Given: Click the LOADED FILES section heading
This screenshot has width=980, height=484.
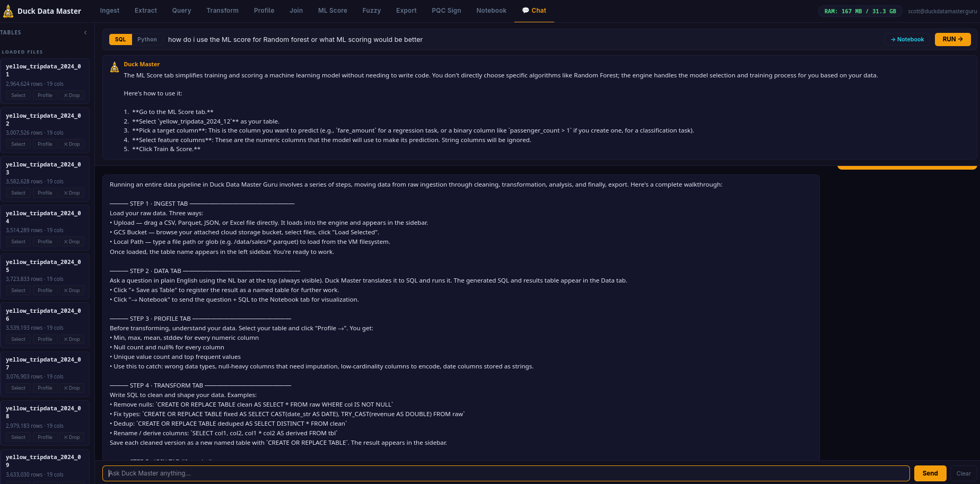Looking at the screenshot, I should [22, 52].
